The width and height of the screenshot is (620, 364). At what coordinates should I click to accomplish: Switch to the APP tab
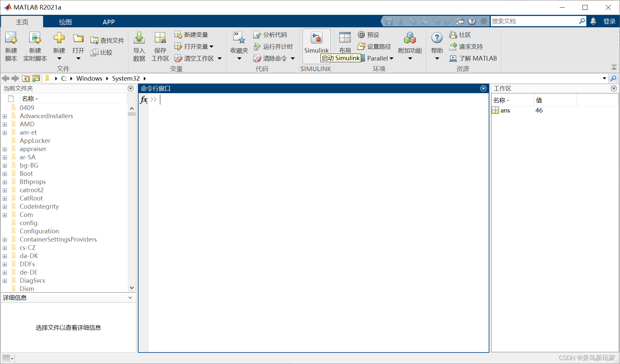coord(109,22)
